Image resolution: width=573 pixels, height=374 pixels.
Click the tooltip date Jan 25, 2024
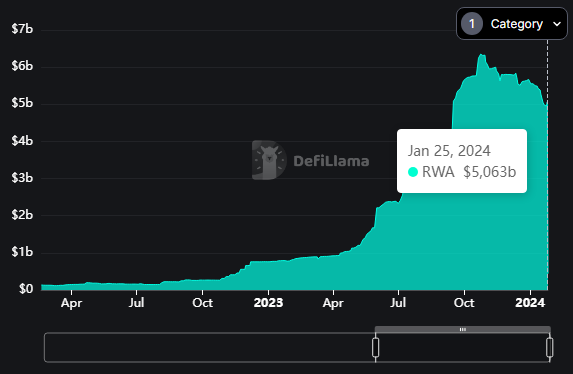pyautogui.click(x=449, y=151)
